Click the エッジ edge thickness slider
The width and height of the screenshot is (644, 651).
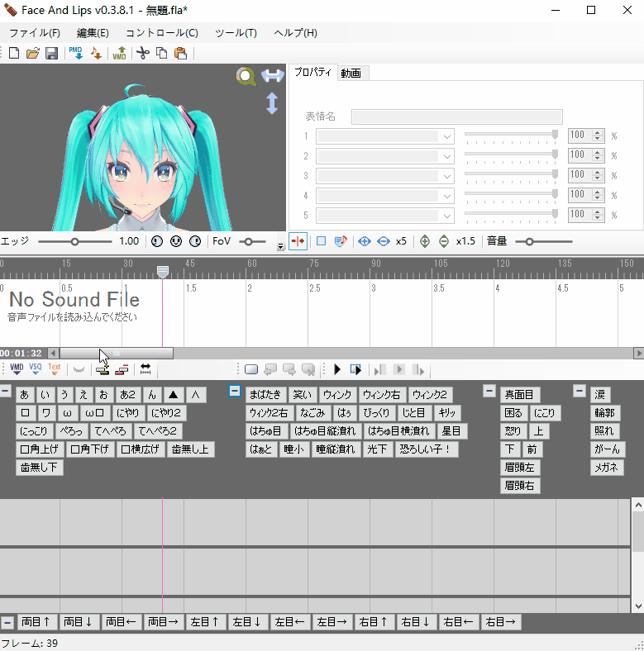[74, 241]
